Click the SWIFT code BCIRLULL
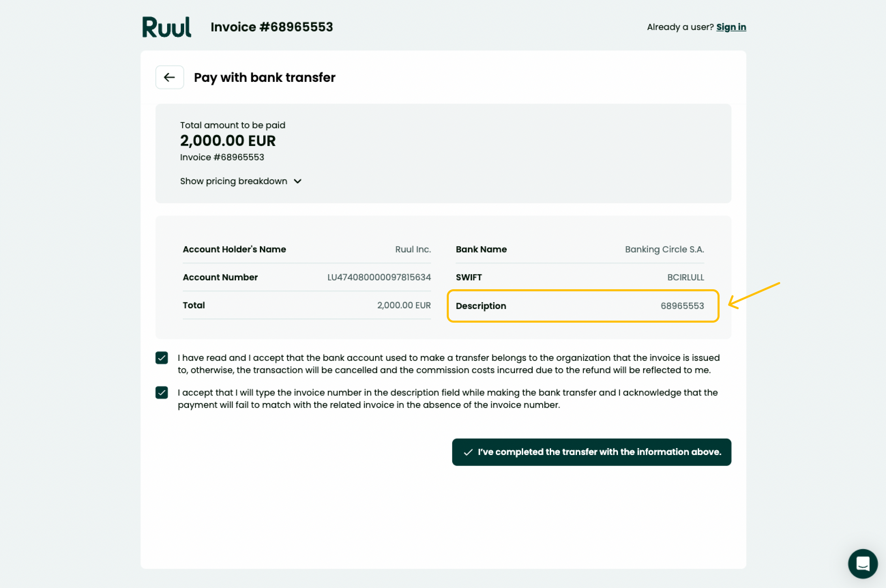 click(686, 278)
